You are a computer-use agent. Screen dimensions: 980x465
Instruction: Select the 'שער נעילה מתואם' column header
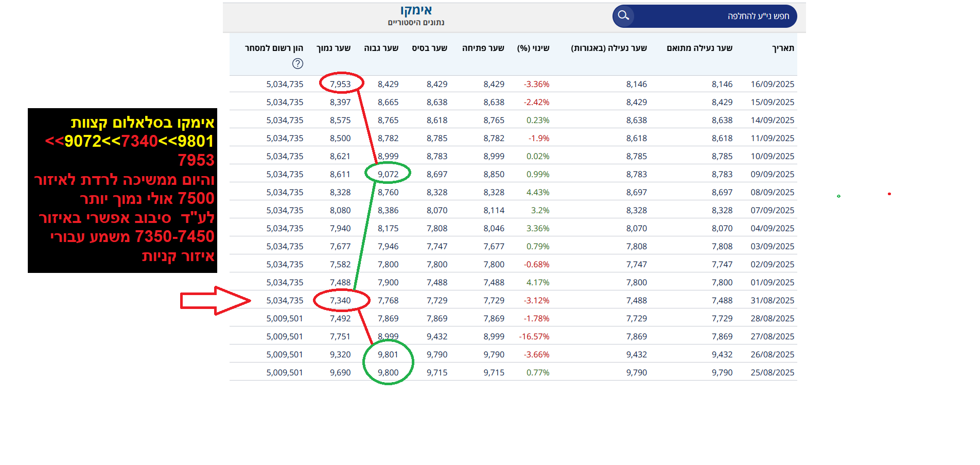click(699, 48)
